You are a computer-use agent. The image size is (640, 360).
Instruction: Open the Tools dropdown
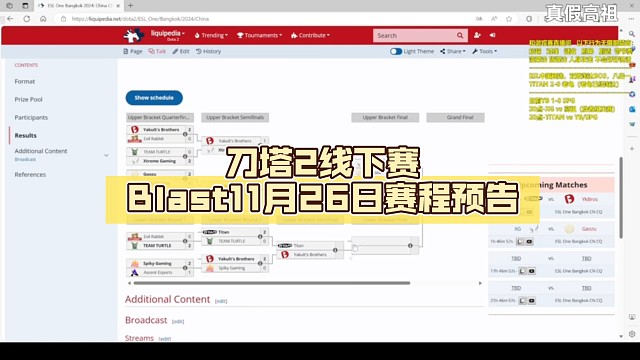pos(484,51)
